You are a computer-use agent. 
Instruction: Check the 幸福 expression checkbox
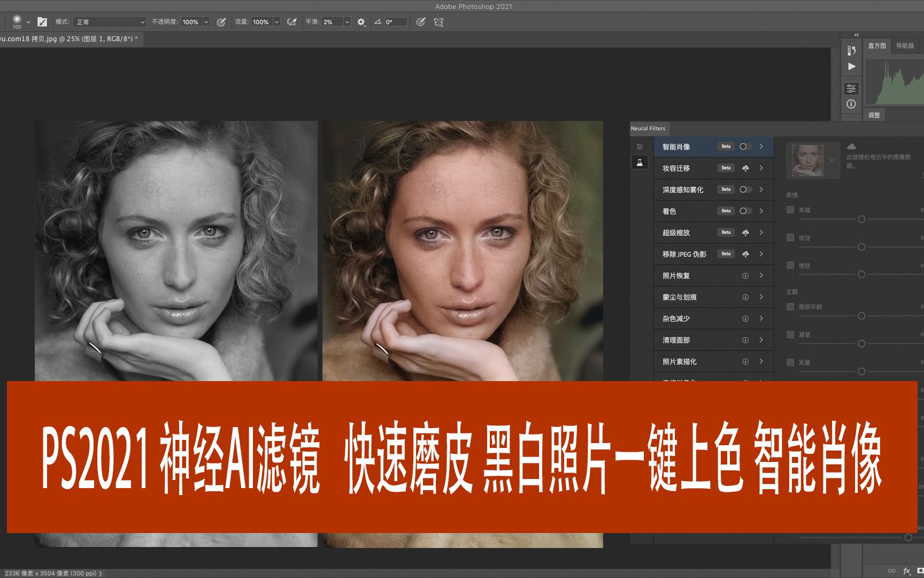[790, 210]
